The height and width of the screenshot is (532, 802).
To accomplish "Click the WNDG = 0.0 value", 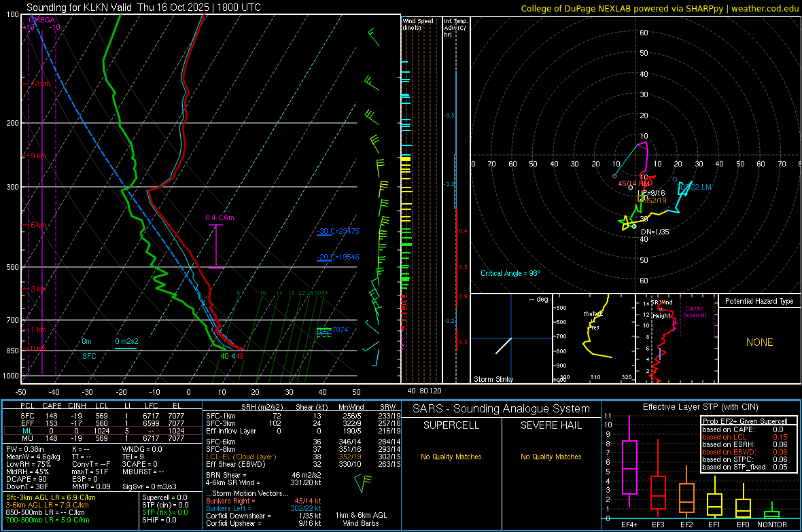I will click(142, 449).
